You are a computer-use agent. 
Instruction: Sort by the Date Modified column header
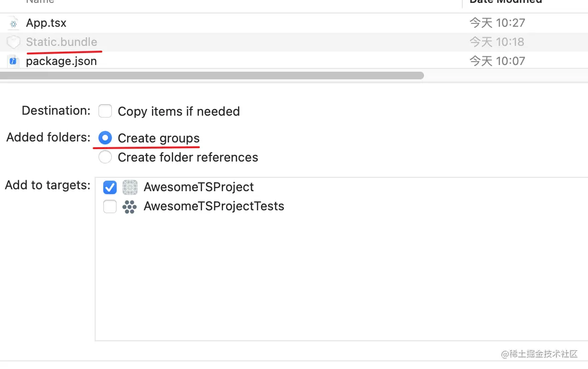(506, 2)
